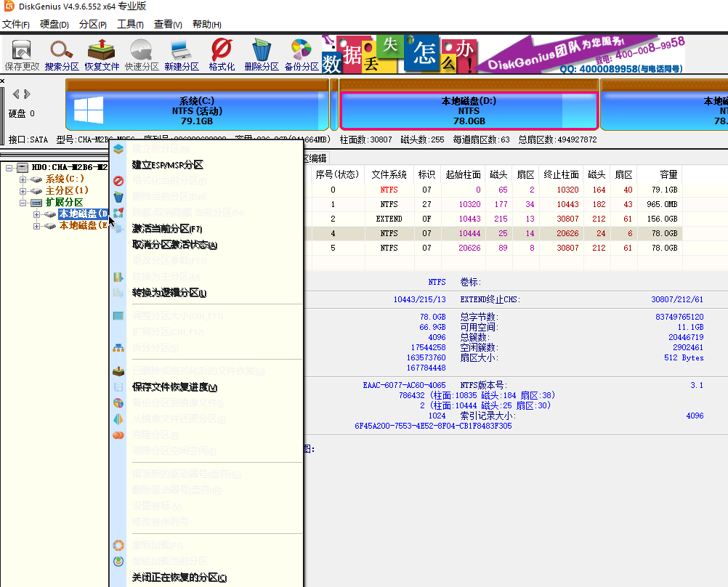Choose 备份分区到镜像文件 in context menu
The width and height of the screenshot is (728, 587).
178,403
